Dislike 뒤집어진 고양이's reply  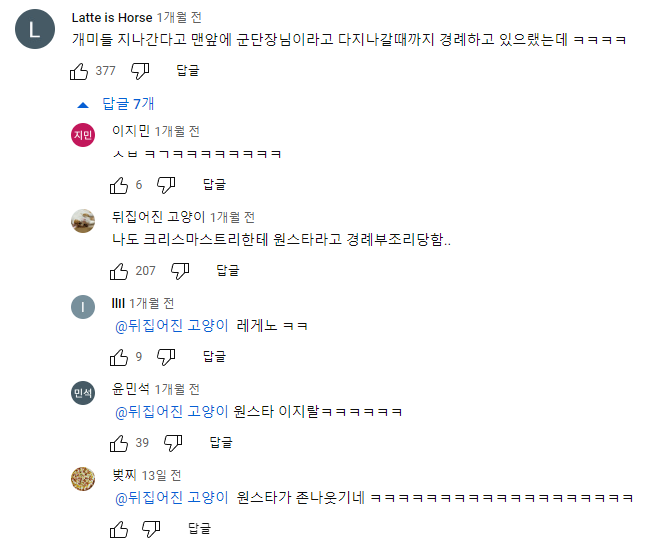tap(180, 271)
